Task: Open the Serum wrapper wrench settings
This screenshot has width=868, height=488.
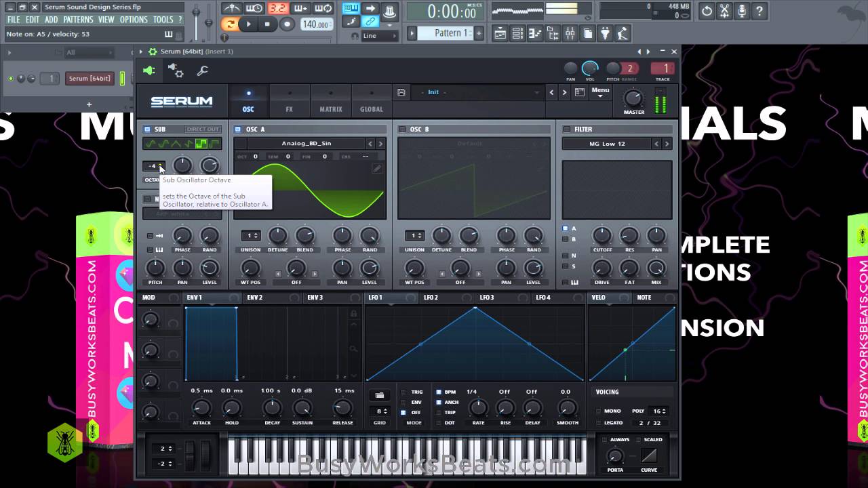Action: coord(202,70)
